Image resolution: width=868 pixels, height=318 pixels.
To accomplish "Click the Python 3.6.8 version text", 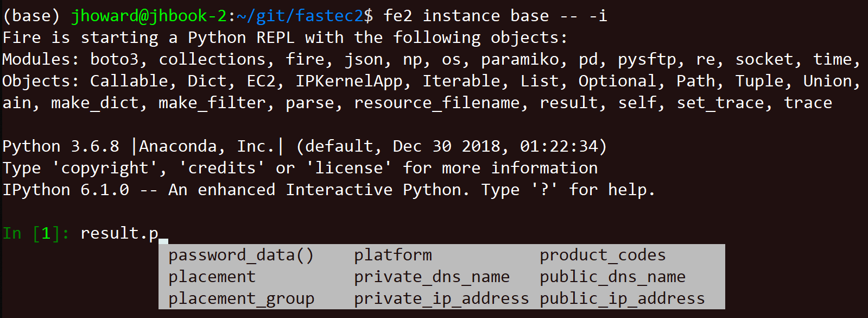I will click(61, 146).
